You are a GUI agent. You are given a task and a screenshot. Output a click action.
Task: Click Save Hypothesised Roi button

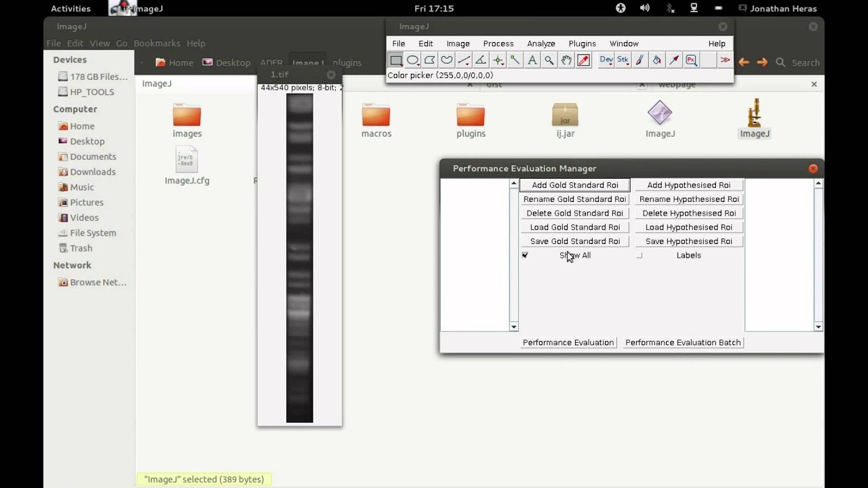tap(689, 241)
